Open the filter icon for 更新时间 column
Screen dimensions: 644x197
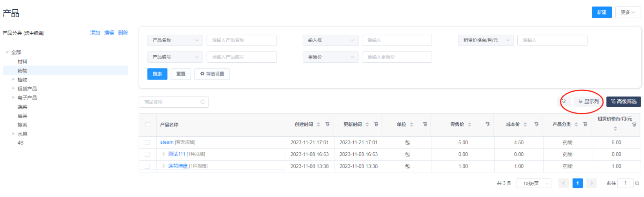376,125
